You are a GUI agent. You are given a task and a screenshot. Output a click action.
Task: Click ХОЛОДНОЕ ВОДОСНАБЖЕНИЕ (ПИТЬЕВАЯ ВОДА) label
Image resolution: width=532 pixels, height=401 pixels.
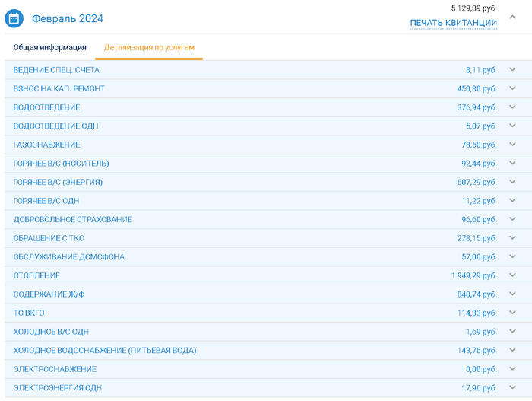click(105, 350)
